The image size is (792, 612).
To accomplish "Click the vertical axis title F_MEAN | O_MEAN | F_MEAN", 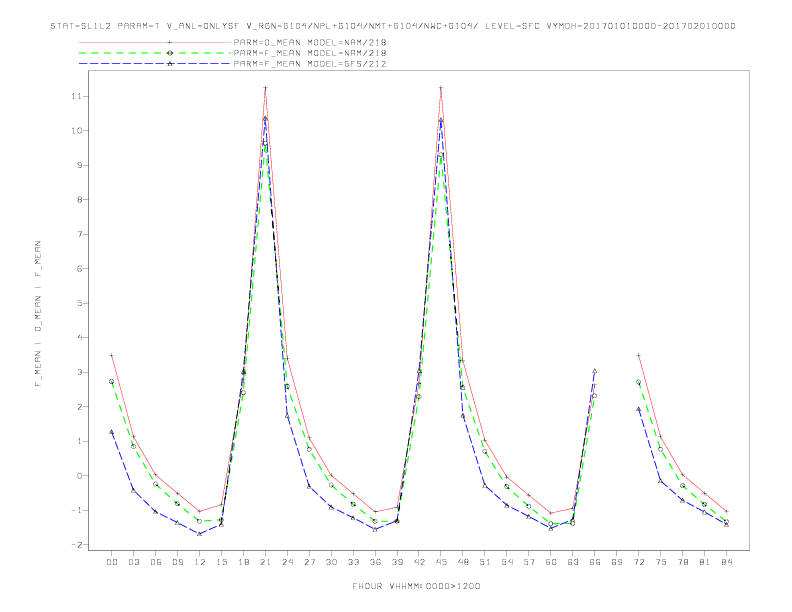I will point(38,314).
